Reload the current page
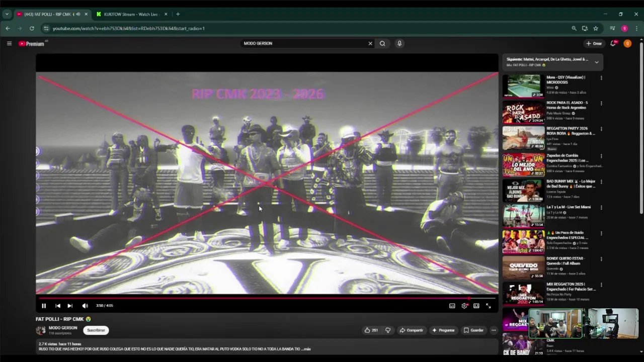Screen dimensions: 644x362 [x=32, y=29]
